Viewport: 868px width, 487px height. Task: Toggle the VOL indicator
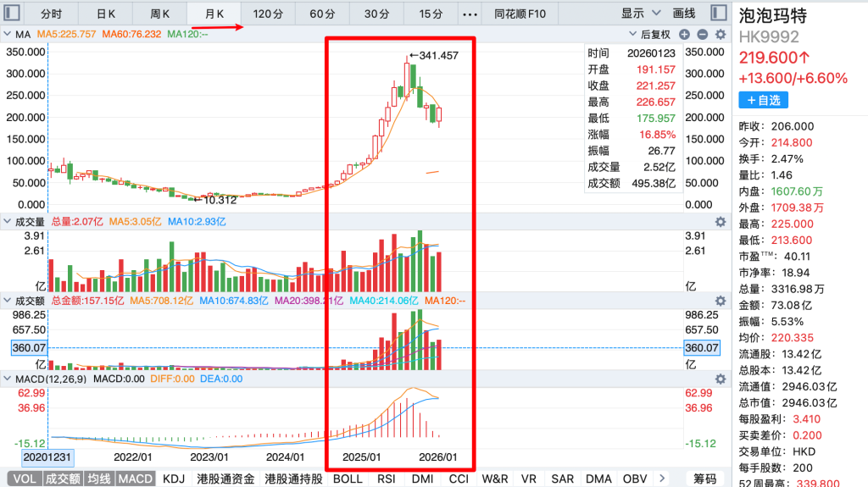pyautogui.click(x=25, y=479)
